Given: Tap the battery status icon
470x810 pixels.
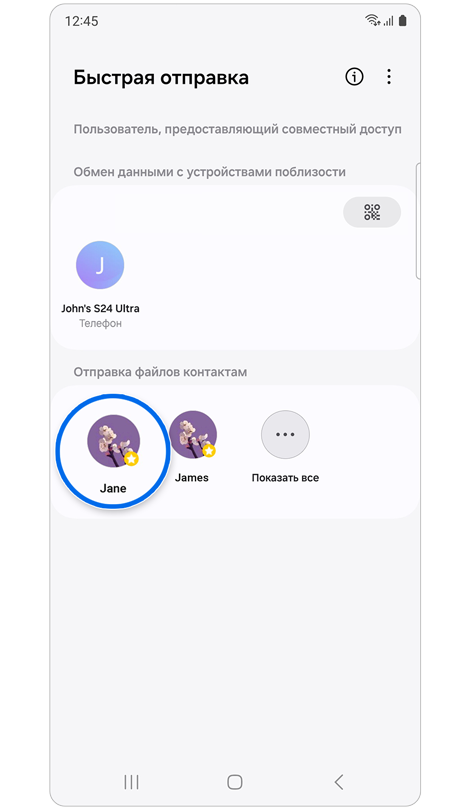Looking at the screenshot, I should click(x=403, y=21).
